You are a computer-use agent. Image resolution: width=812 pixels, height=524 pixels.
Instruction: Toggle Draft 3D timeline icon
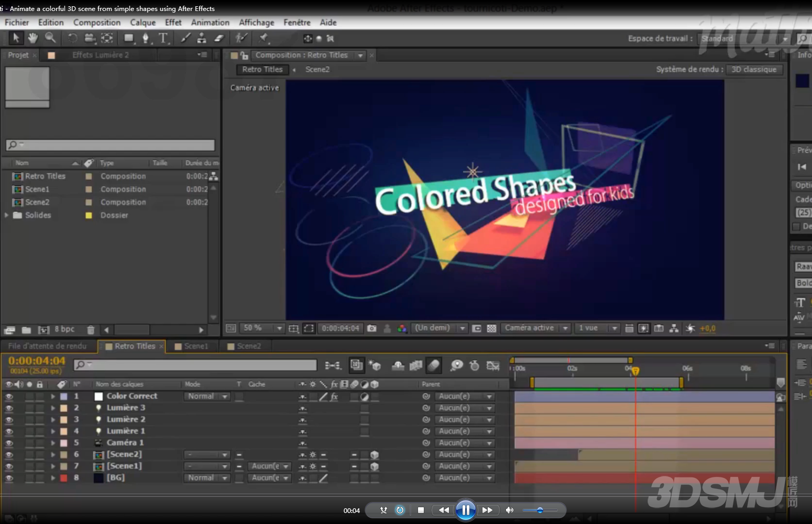[375, 365]
